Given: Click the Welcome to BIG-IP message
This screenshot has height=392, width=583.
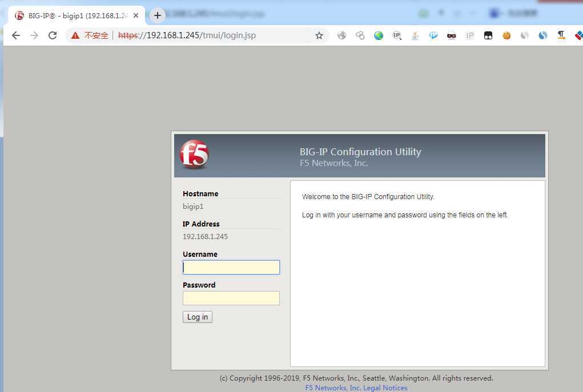Looking at the screenshot, I should pyautogui.click(x=368, y=196).
